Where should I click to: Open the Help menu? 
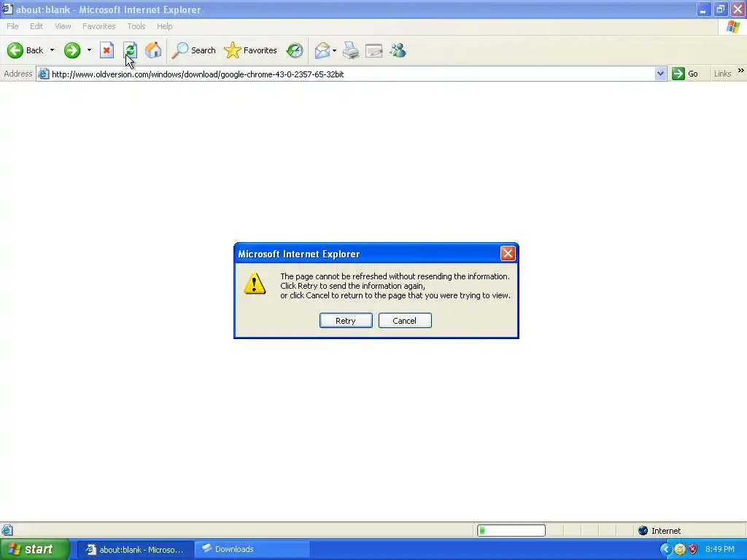[164, 26]
